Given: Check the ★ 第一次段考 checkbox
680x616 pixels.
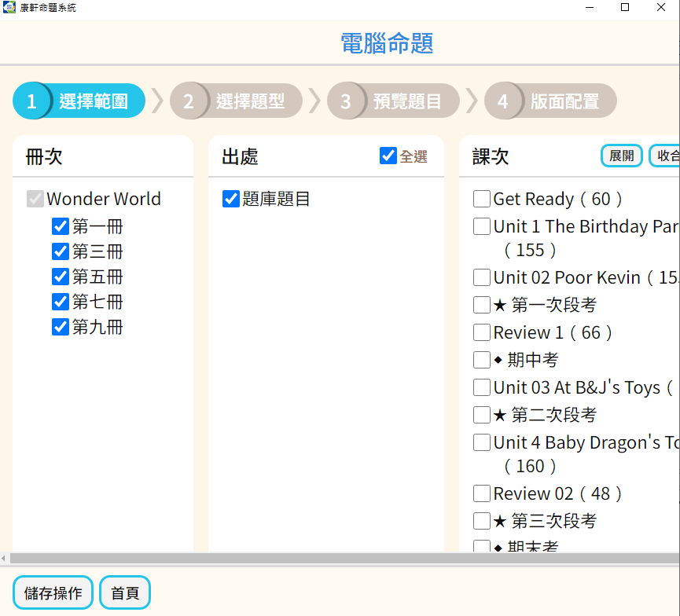Looking at the screenshot, I should (x=482, y=305).
